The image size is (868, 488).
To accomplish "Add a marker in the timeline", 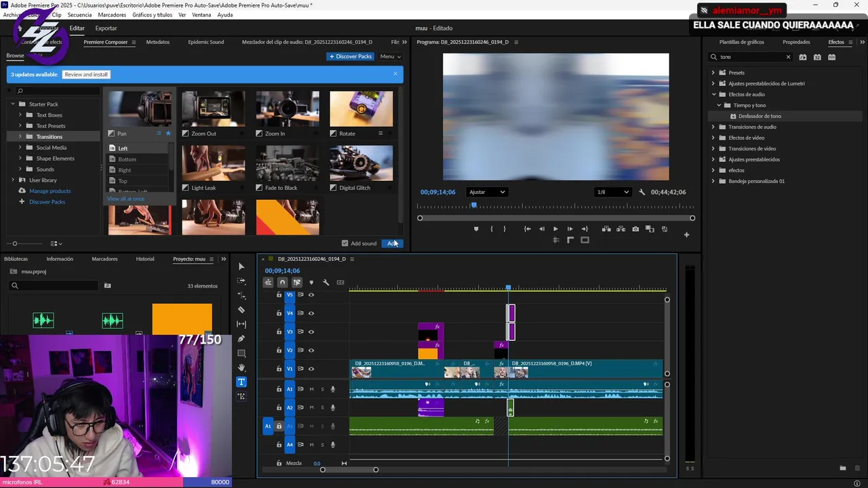I will tap(311, 283).
